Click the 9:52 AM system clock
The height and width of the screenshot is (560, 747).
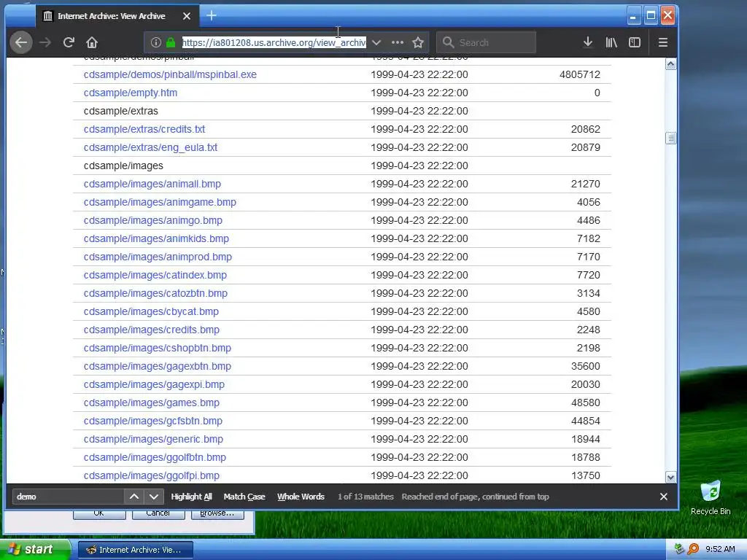[720, 550]
